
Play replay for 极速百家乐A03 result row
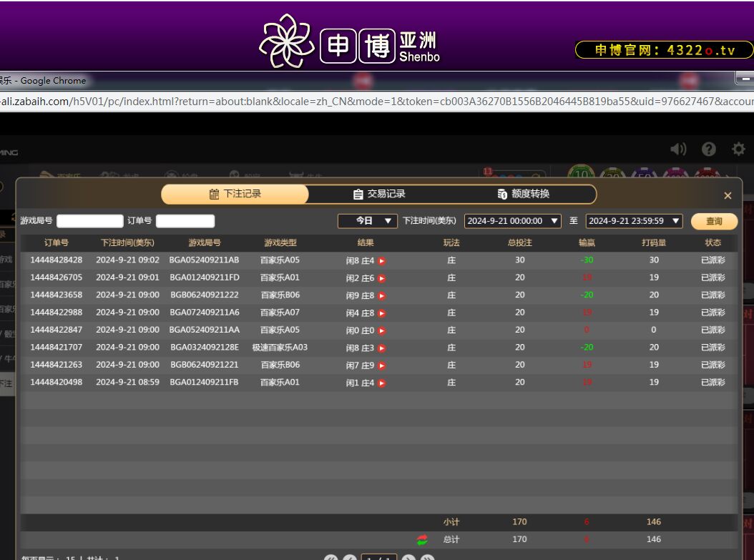tap(382, 348)
